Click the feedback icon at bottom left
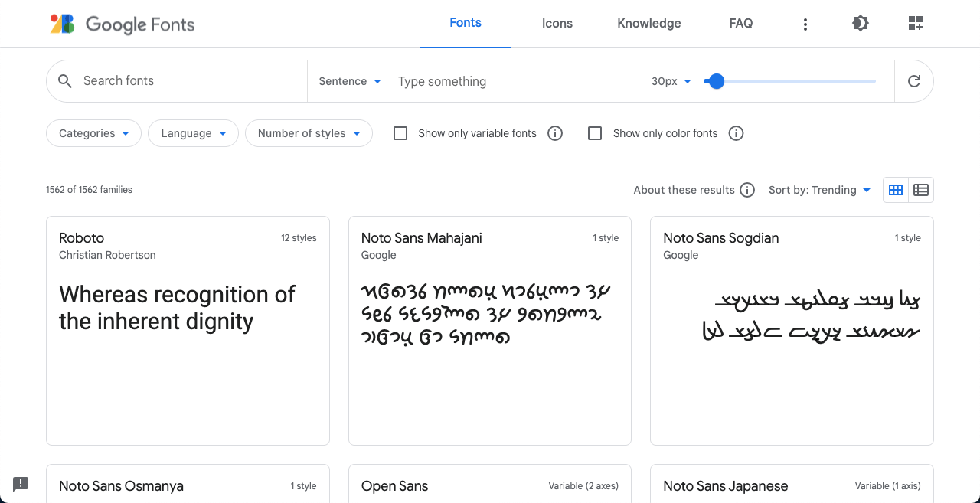Image resolution: width=980 pixels, height=503 pixels. click(21, 484)
